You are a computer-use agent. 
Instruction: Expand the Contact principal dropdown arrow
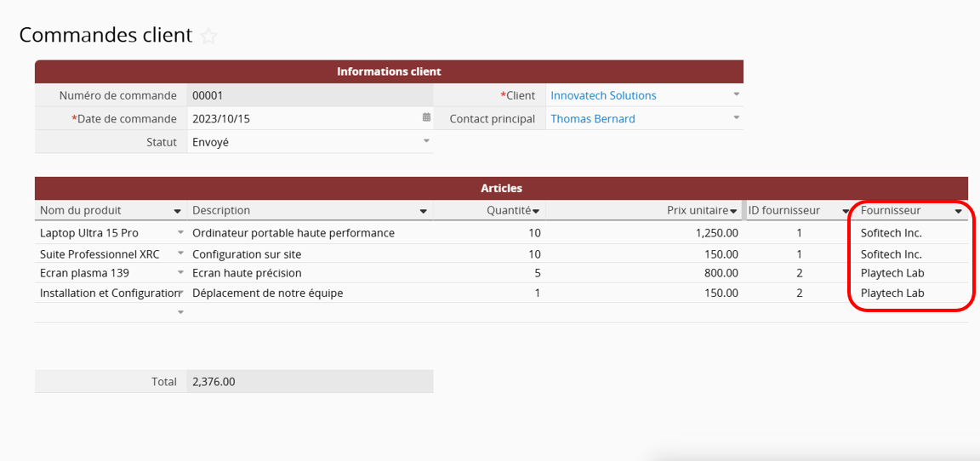pos(737,117)
